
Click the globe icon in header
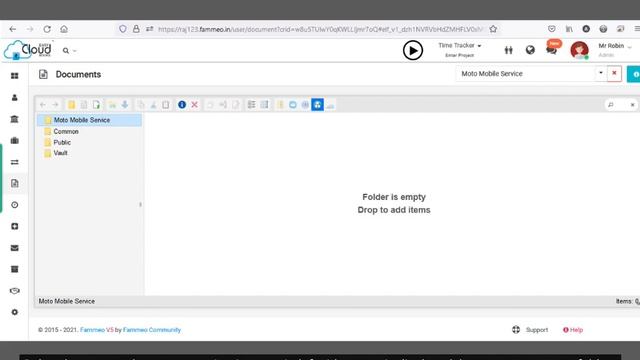click(530, 50)
